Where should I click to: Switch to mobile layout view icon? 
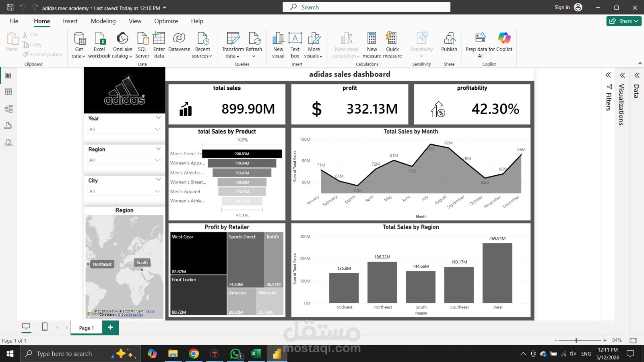click(45, 327)
